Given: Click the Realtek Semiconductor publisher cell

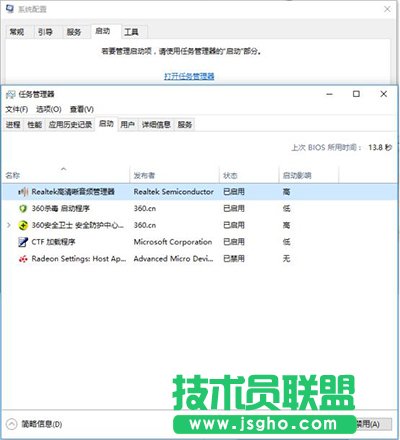Looking at the screenshot, I should tap(173, 192).
